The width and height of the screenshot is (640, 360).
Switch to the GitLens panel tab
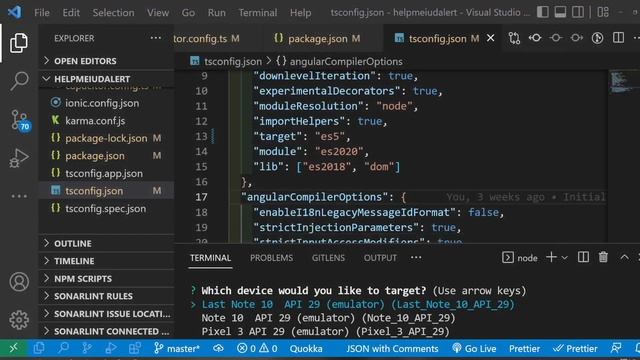(328, 258)
